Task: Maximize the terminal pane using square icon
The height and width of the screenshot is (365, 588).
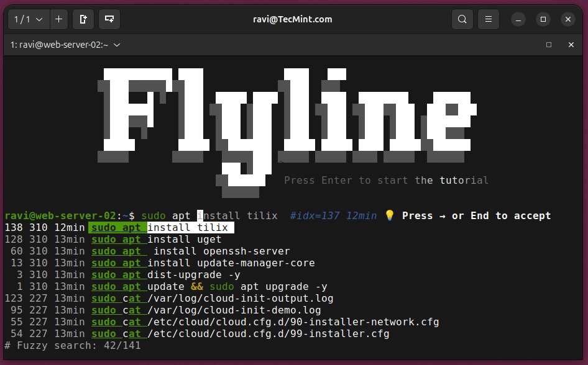Action: tap(549, 45)
